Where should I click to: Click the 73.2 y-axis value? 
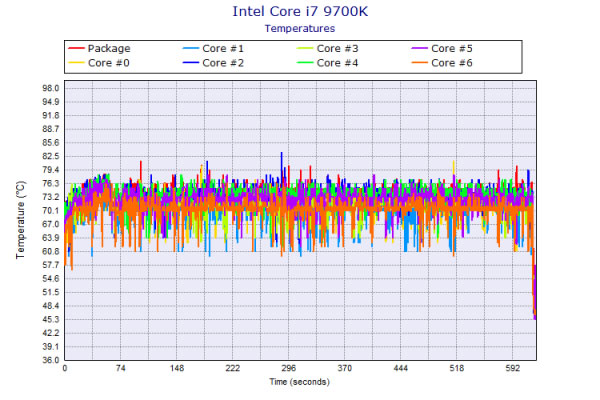pos(51,197)
